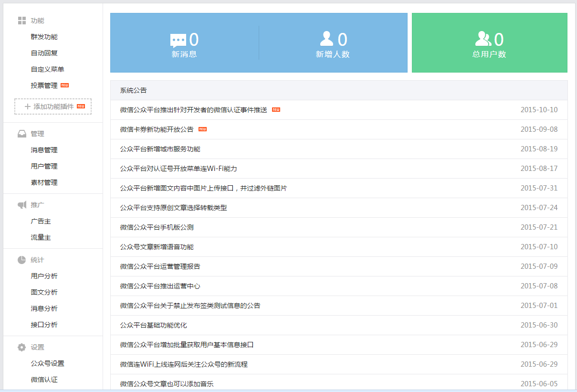Open announcement 微信卡券新功能开放公告

[157, 129]
